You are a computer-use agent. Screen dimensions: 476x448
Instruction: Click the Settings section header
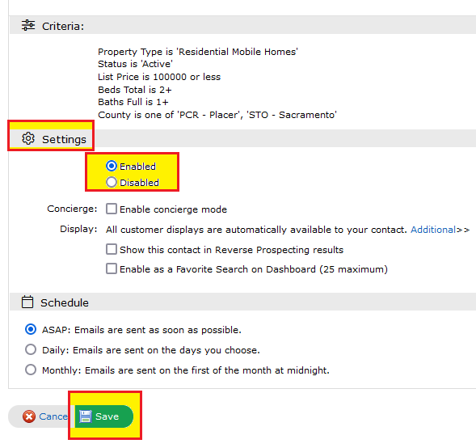243,138
